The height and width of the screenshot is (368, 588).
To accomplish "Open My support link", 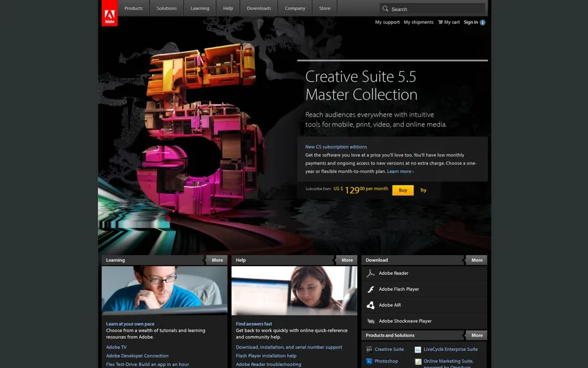I will click(387, 22).
